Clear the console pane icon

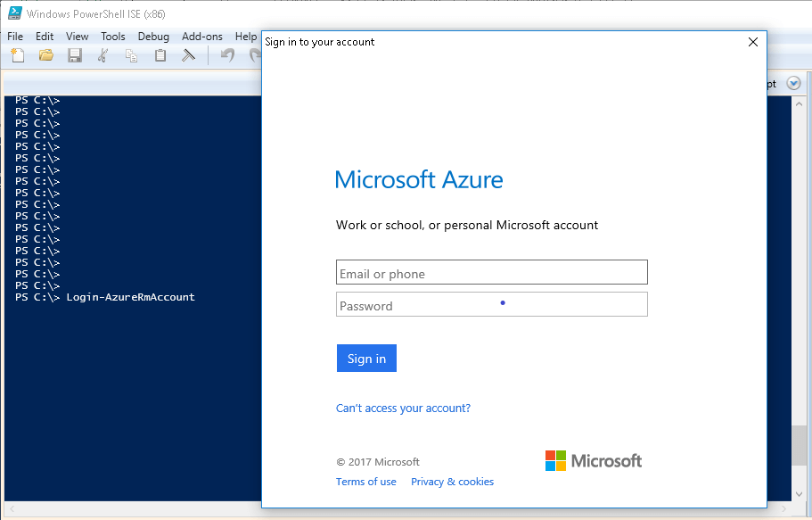[188, 55]
